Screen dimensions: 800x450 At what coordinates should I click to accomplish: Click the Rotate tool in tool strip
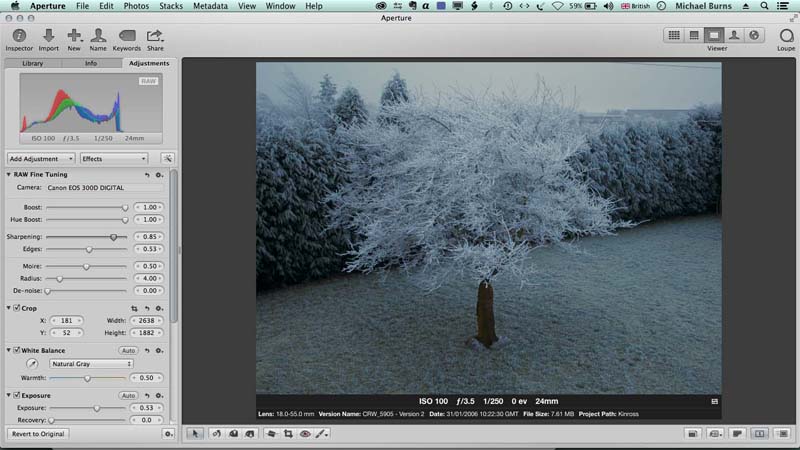pos(216,434)
